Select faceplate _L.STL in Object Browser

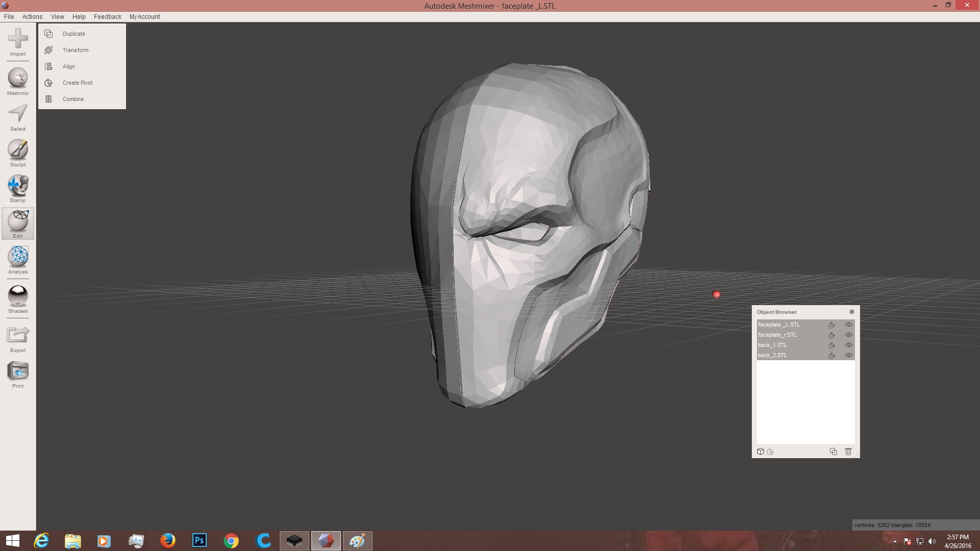click(x=805, y=324)
